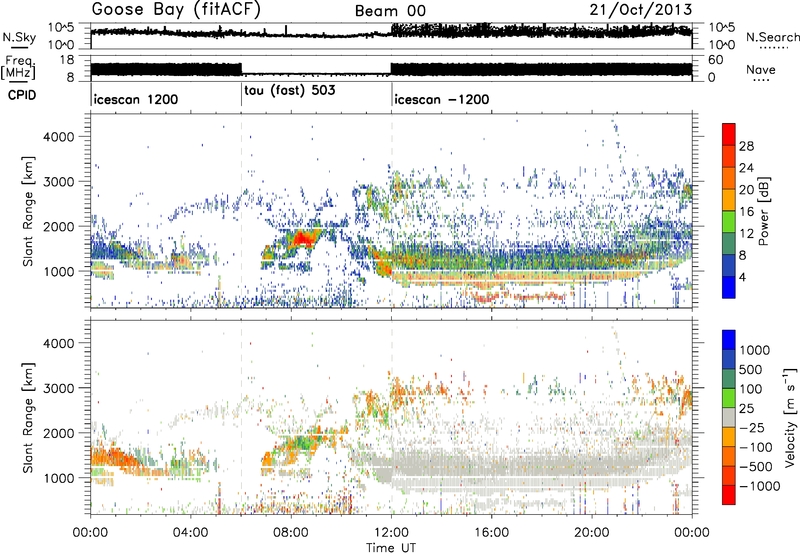Click the 'Freq. [MHz]' axis label
Image resolution: width=800 pixels, height=554 pixels.
click(19, 68)
